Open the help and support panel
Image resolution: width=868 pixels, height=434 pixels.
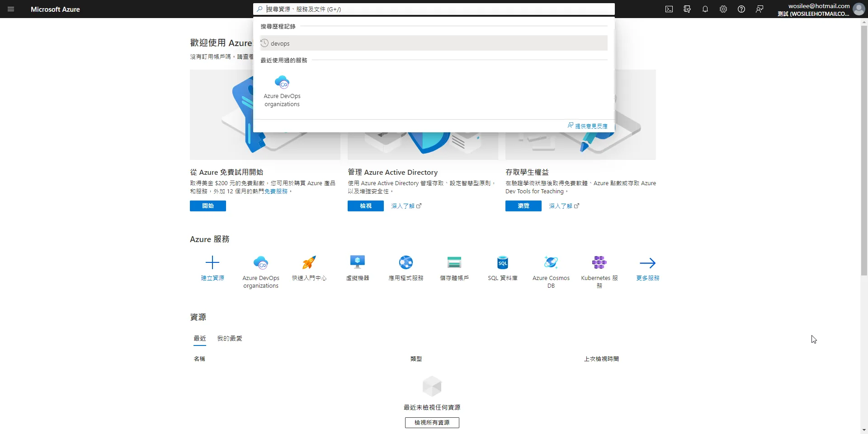click(x=741, y=9)
